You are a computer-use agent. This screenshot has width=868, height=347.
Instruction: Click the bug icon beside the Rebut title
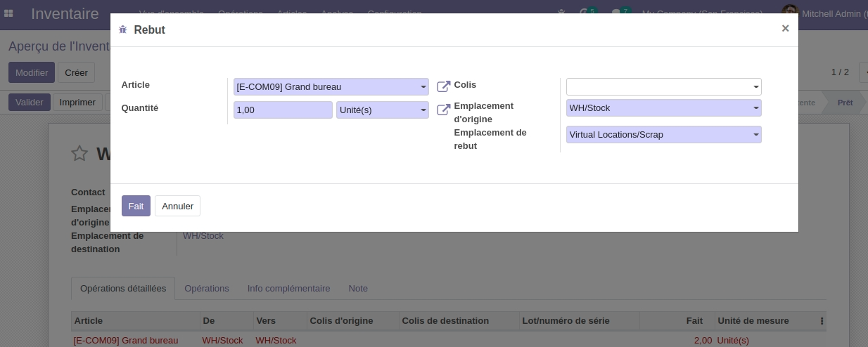click(x=123, y=30)
